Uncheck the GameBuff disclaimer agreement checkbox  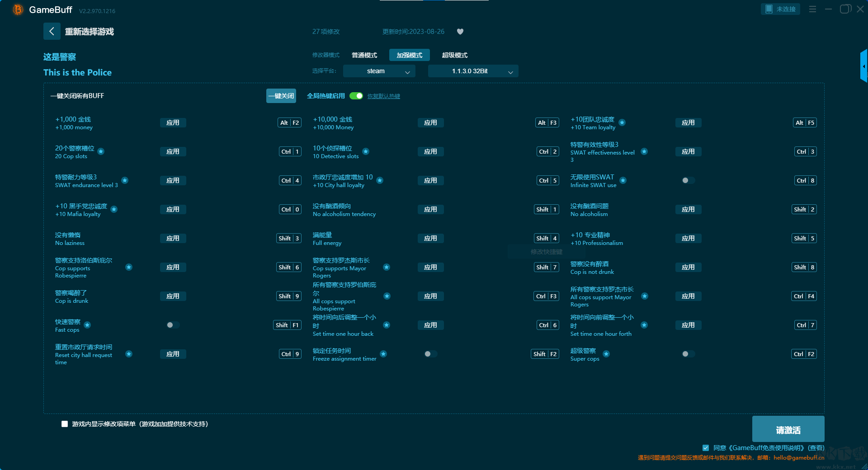[x=706, y=448]
